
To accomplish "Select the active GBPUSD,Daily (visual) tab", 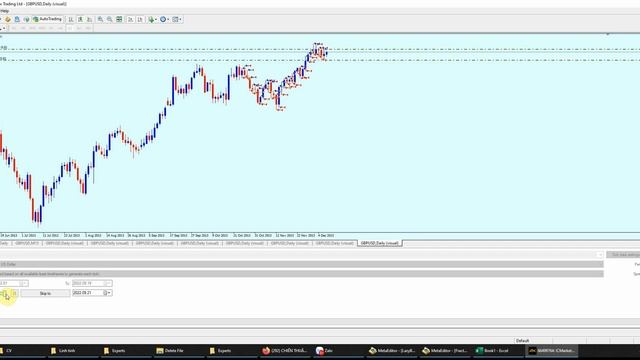I will [x=380, y=243].
